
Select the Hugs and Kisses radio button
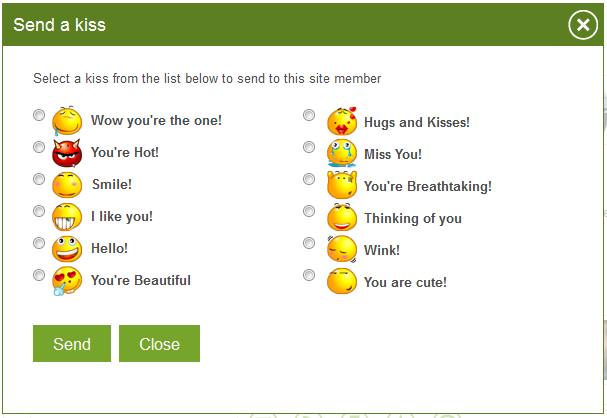pyautogui.click(x=309, y=115)
